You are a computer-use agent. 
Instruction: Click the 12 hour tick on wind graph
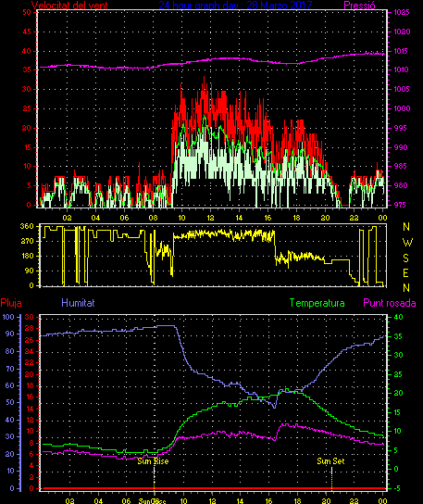[x=210, y=218]
